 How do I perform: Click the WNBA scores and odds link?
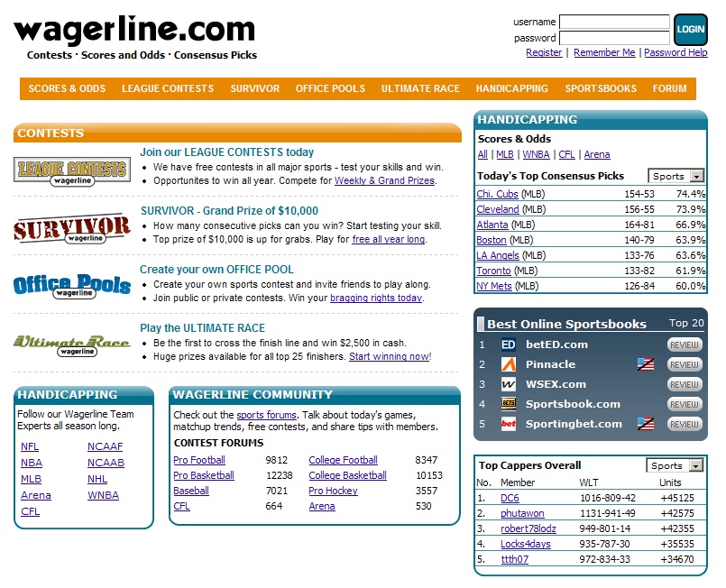(536, 154)
